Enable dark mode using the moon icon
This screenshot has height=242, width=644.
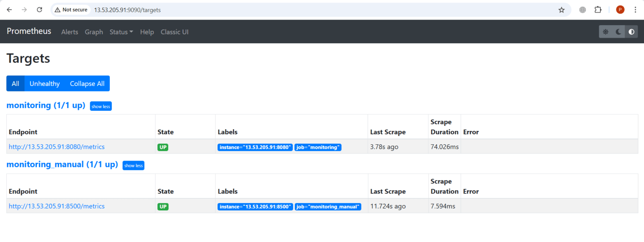(x=618, y=31)
